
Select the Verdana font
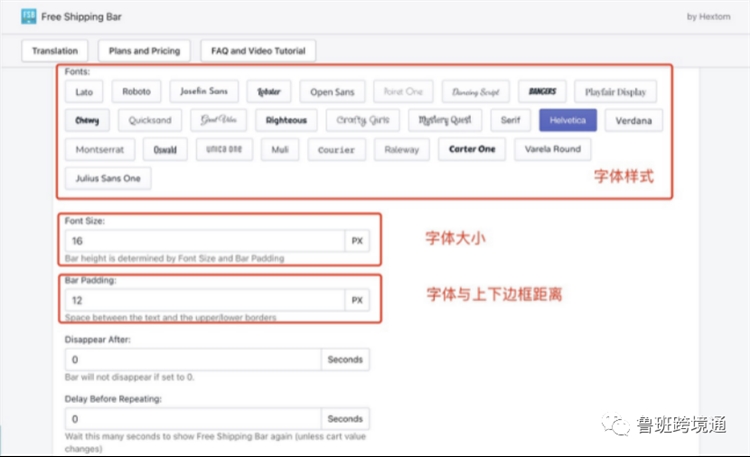[x=634, y=121]
